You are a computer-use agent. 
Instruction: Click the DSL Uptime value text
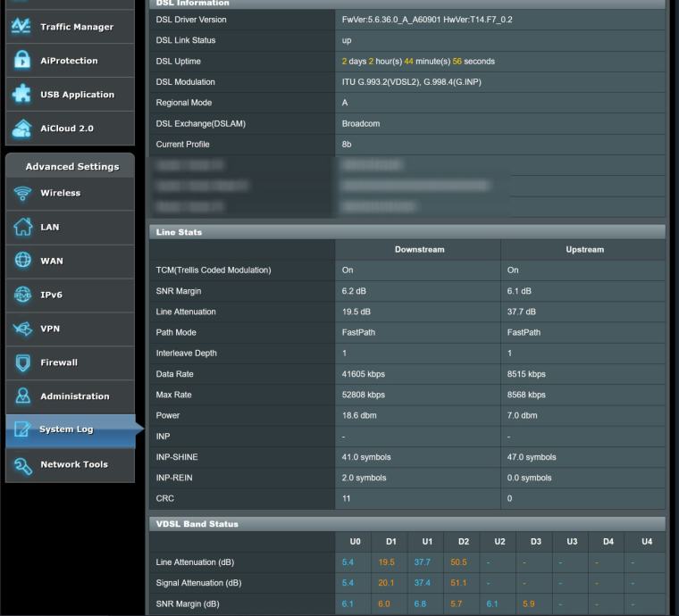(x=417, y=62)
